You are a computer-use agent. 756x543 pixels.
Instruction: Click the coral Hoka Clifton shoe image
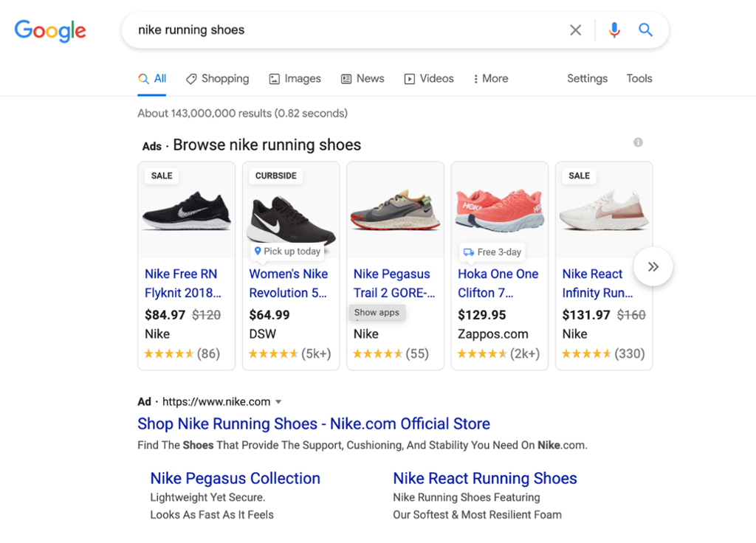pyautogui.click(x=500, y=209)
